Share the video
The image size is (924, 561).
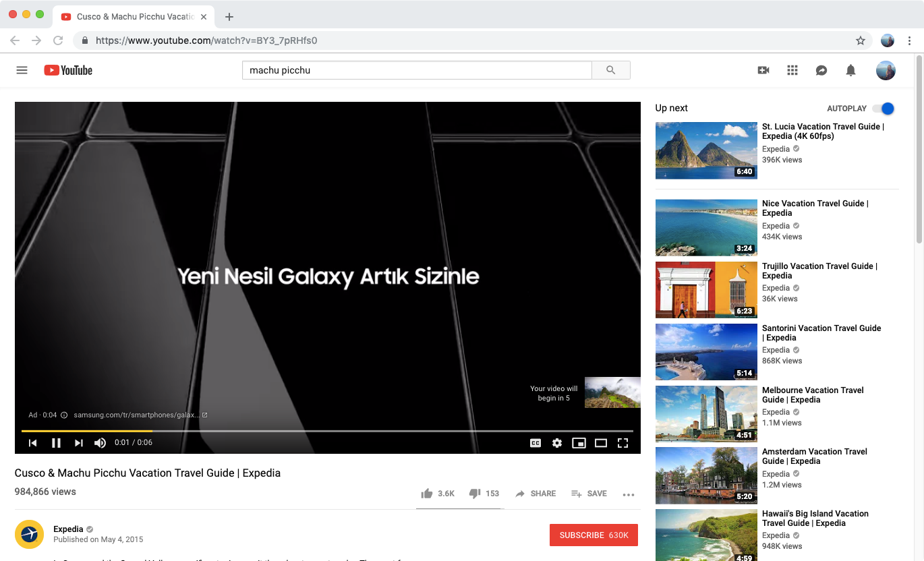point(536,494)
